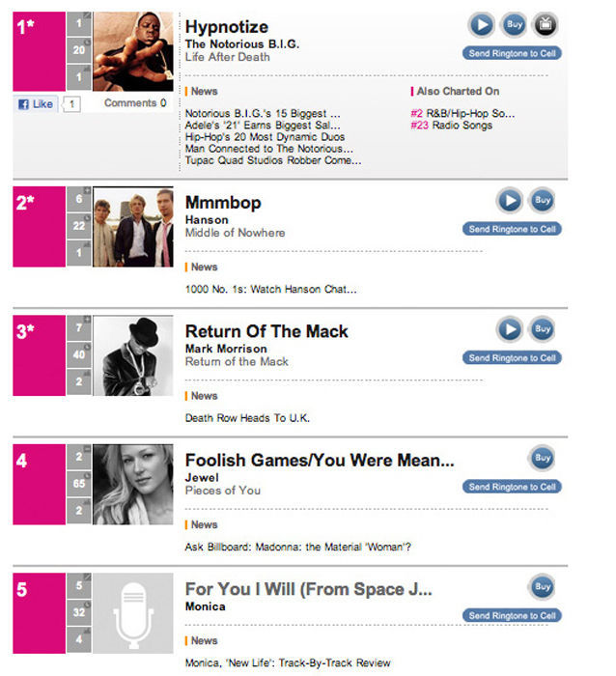This screenshot has width=616, height=676.
Task: Buy Return Of The Mack
Action: [542, 329]
